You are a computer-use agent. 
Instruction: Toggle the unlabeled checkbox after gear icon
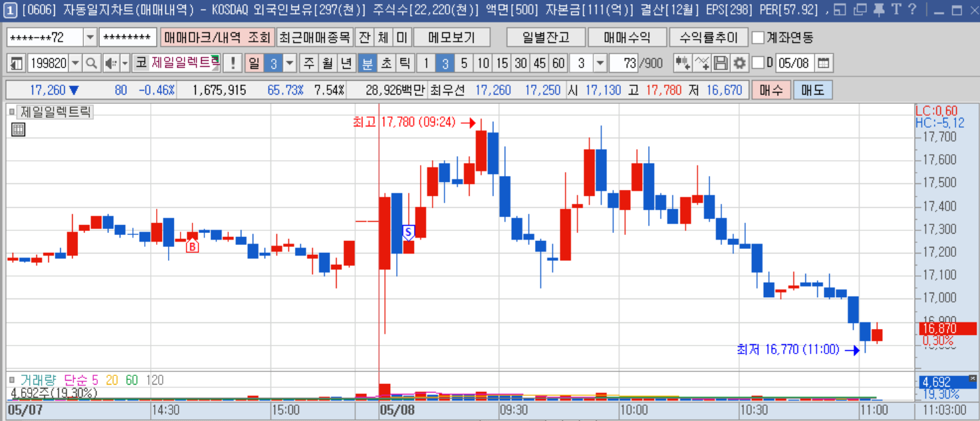(758, 63)
